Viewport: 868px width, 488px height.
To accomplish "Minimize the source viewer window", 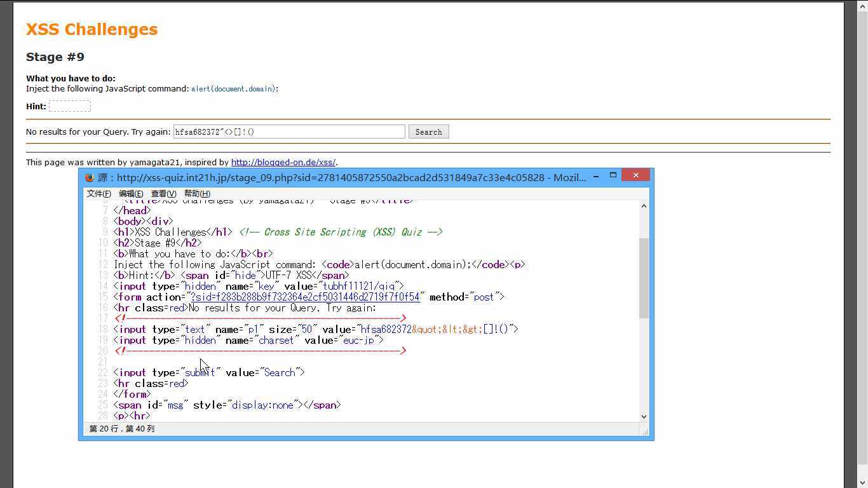I will tap(596, 176).
